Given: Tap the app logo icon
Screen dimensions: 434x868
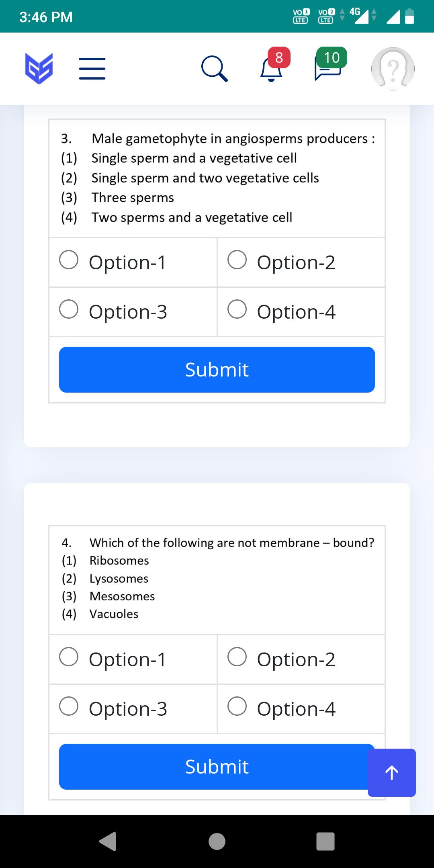Looking at the screenshot, I should click(39, 69).
